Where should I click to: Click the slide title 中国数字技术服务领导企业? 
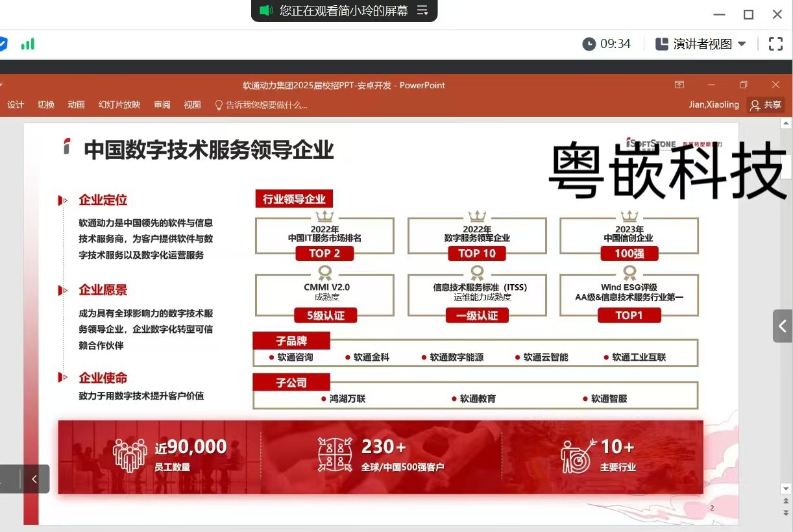tap(209, 150)
